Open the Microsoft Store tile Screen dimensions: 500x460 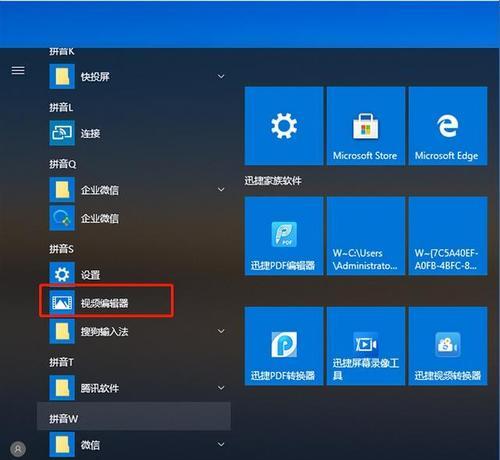(366, 126)
